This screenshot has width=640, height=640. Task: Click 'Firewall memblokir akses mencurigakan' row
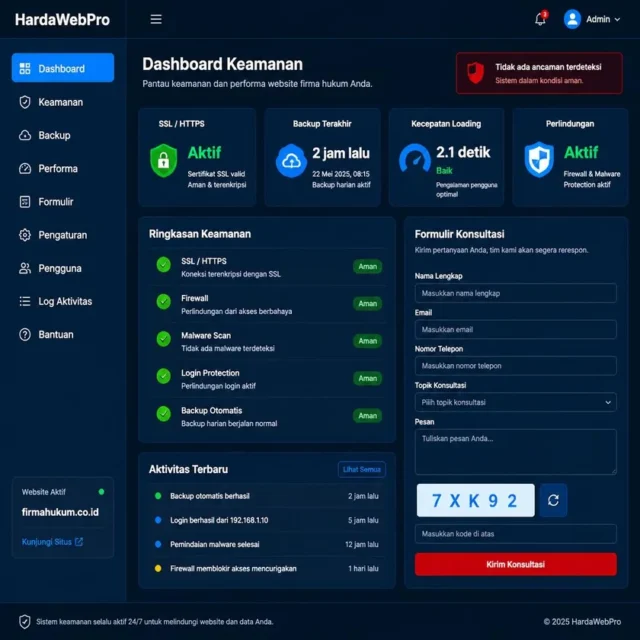[267, 568]
